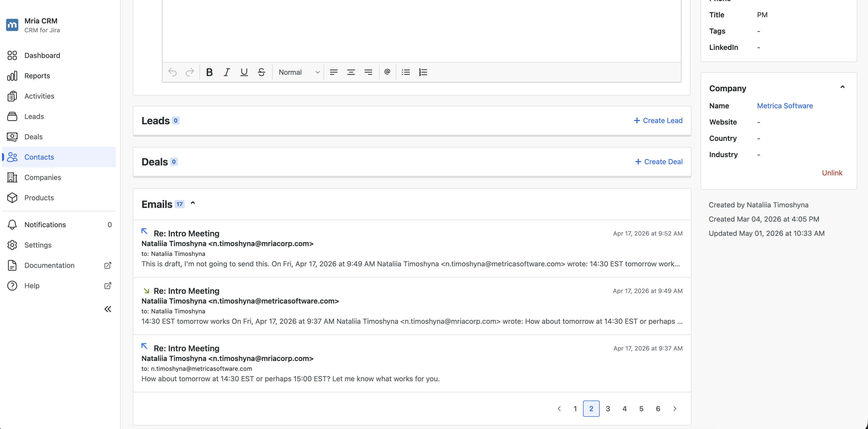Open Reports from the sidebar
868x429 pixels.
tap(59, 76)
